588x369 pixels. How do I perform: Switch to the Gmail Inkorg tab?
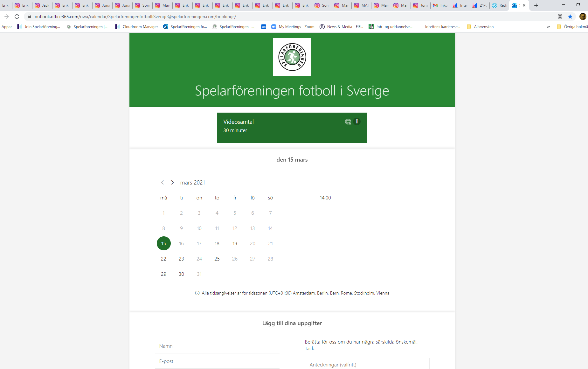[440, 5]
